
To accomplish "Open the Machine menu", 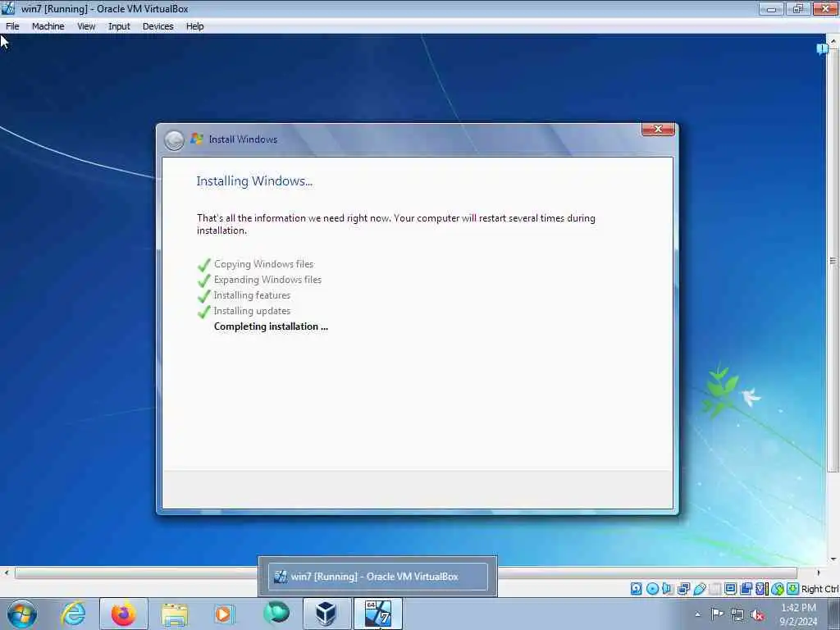I will click(x=48, y=26).
